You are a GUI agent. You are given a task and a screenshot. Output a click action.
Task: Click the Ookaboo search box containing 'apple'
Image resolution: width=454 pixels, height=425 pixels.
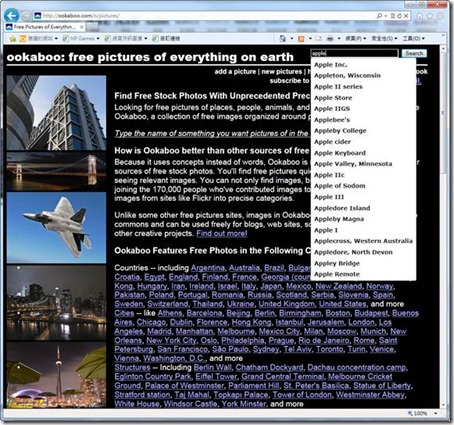click(x=354, y=53)
